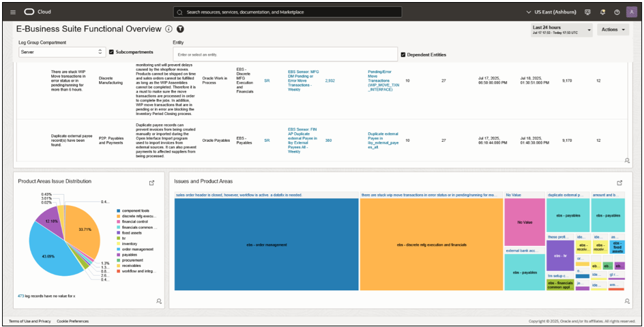Toggle order management legend swatch
Screen dimensions: 644x327
coord(118,249)
